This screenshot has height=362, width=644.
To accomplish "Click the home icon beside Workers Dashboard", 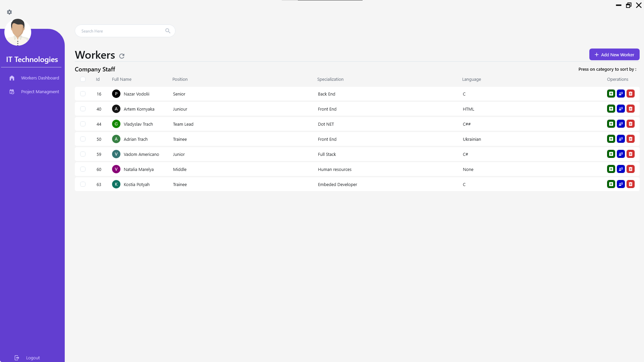I will pos(12,78).
